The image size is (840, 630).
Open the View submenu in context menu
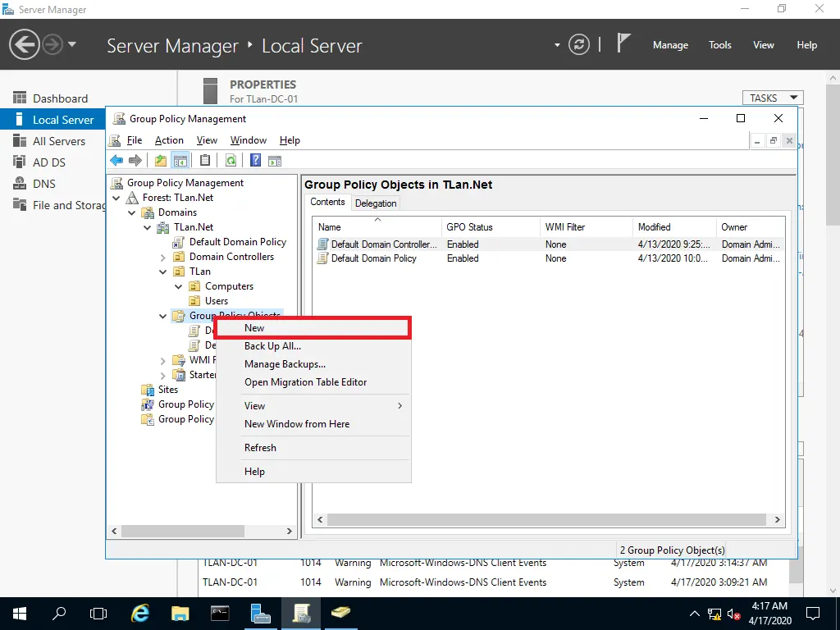tap(313, 406)
